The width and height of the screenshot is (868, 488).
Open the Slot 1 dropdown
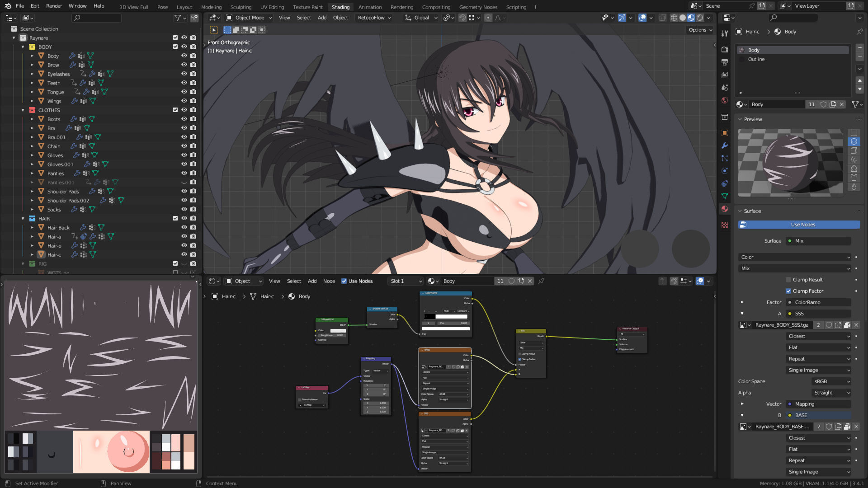(x=406, y=281)
